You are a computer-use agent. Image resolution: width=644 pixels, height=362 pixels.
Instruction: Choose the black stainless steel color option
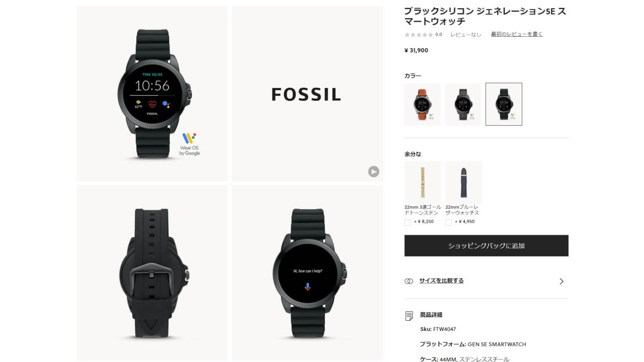coord(463,104)
